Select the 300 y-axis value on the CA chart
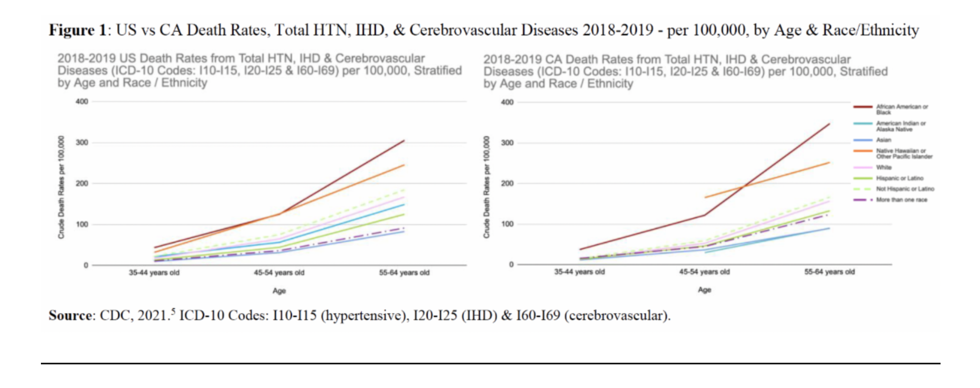 point(507,143)
